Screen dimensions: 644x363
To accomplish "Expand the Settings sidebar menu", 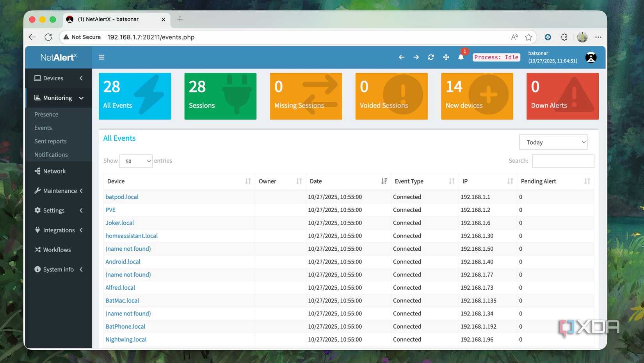I will point(59,211).
